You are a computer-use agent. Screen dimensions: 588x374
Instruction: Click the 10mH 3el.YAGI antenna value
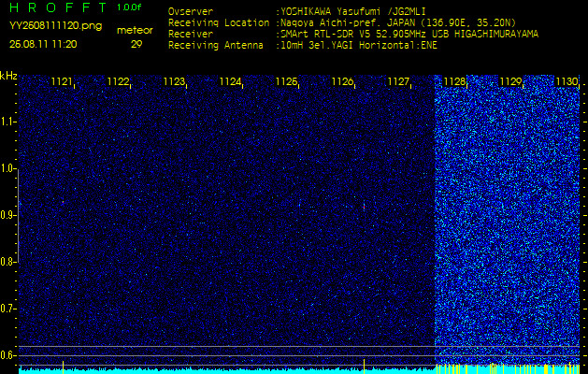[358, 46]
